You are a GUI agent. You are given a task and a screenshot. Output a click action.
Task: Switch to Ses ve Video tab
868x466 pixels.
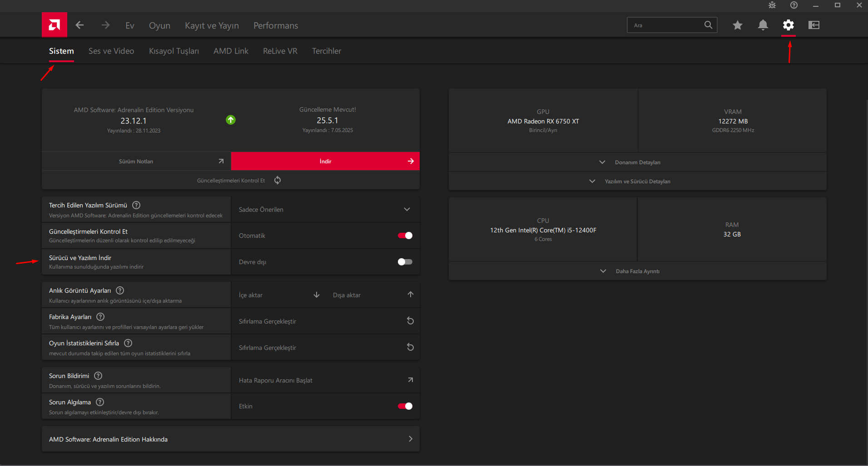click(x=111, y=51)
